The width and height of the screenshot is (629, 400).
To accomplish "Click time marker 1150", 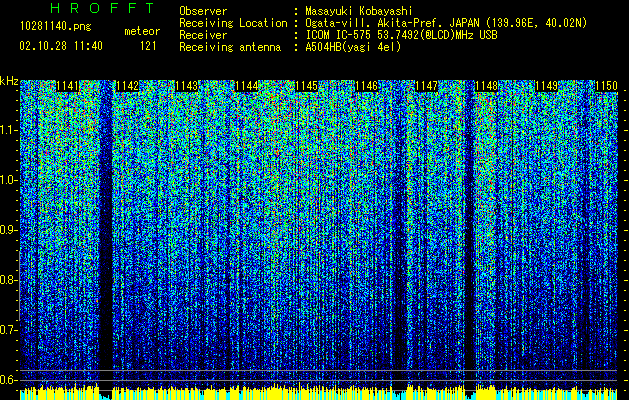I will 606,86.
